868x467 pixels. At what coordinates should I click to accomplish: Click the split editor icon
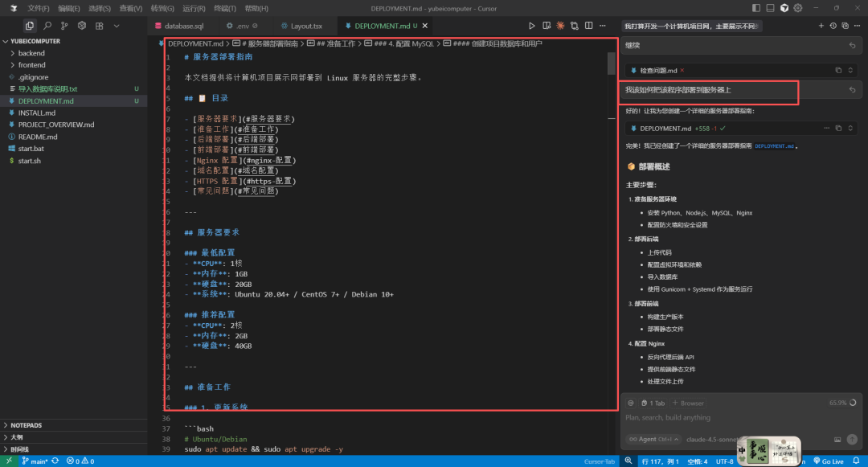[x=589, y=26]
